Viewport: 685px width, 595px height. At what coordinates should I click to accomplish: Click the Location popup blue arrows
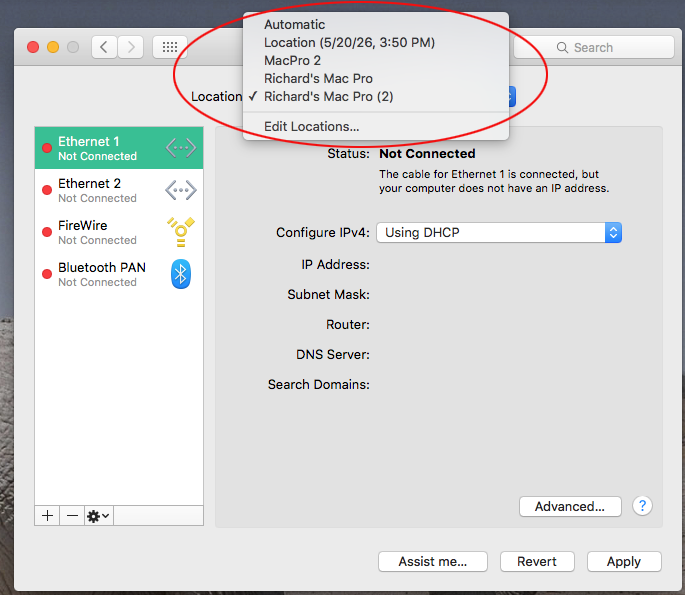point(511,97)
